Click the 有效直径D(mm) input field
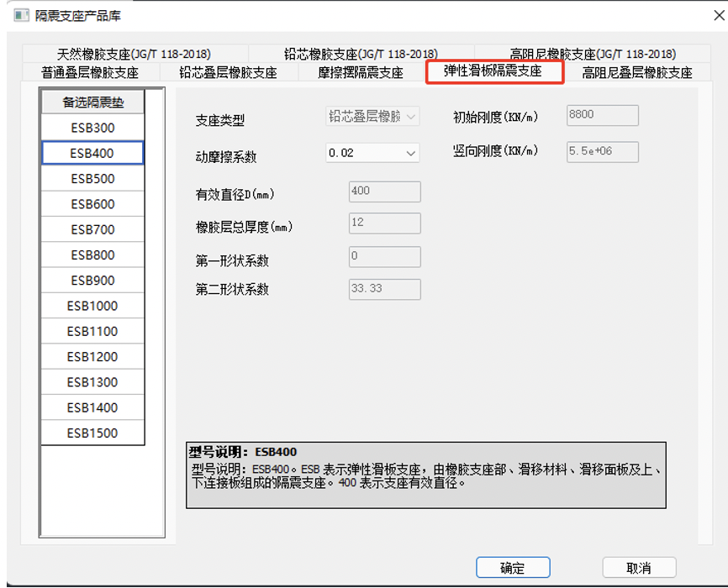 pyautogui.click(x=384, y=192)
